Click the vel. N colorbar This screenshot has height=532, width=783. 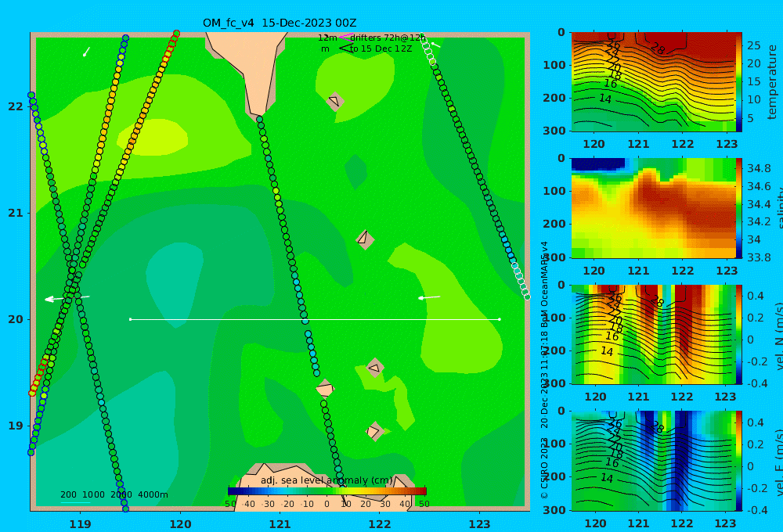pos(739,334)
